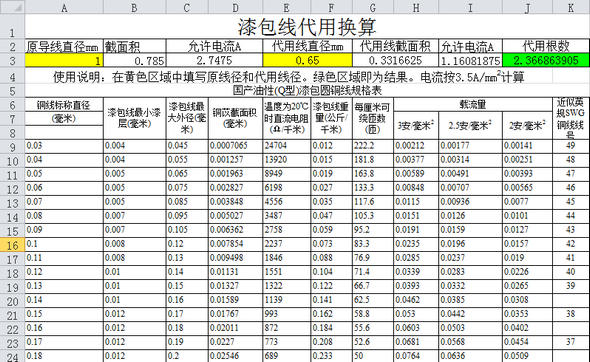This screenshot has height=362, width=590.
Task: Click yellow cell with original diameter 1
Action: (x=64, y=60)
